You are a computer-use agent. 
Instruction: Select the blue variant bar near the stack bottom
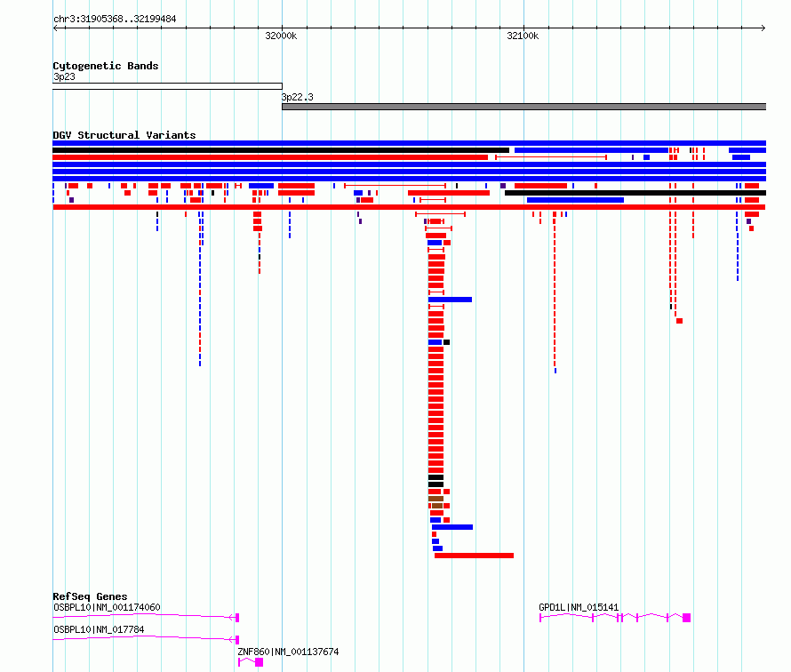(x=452, y=527)
